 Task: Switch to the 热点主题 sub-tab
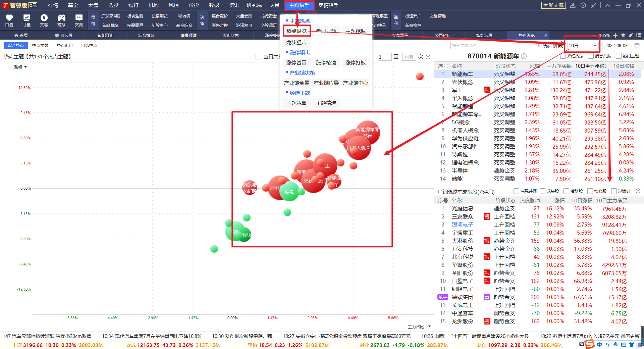click(x=40, y=45)
